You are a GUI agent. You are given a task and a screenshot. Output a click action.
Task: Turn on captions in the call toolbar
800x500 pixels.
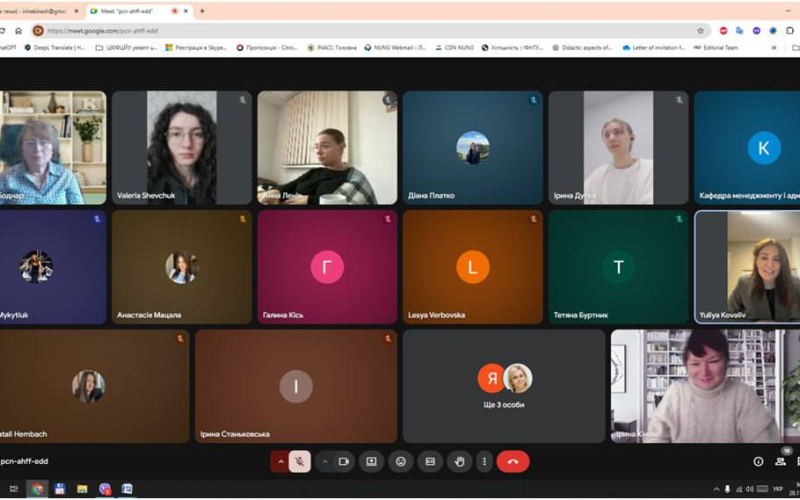[x=430, y=461]
